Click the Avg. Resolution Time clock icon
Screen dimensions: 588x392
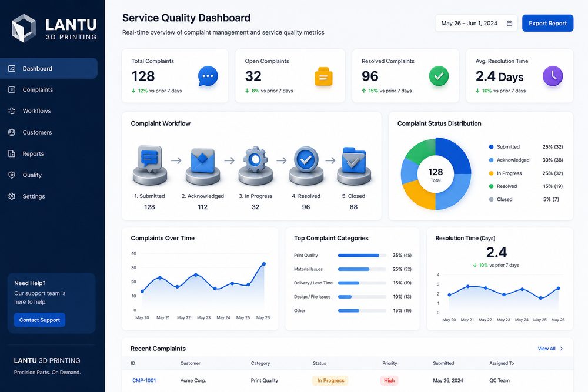[x=553, y=76]
